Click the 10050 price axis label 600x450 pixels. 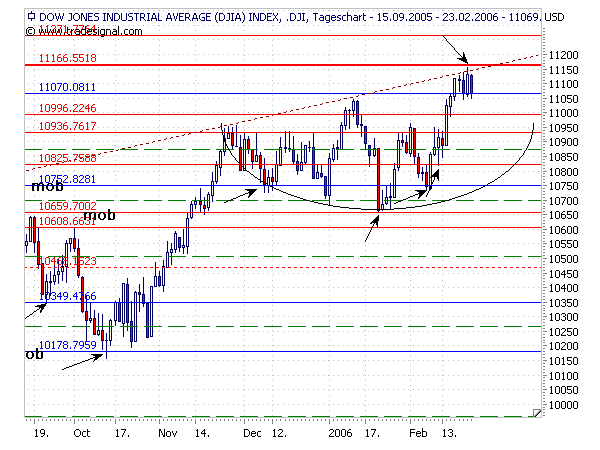pos(563,391)
